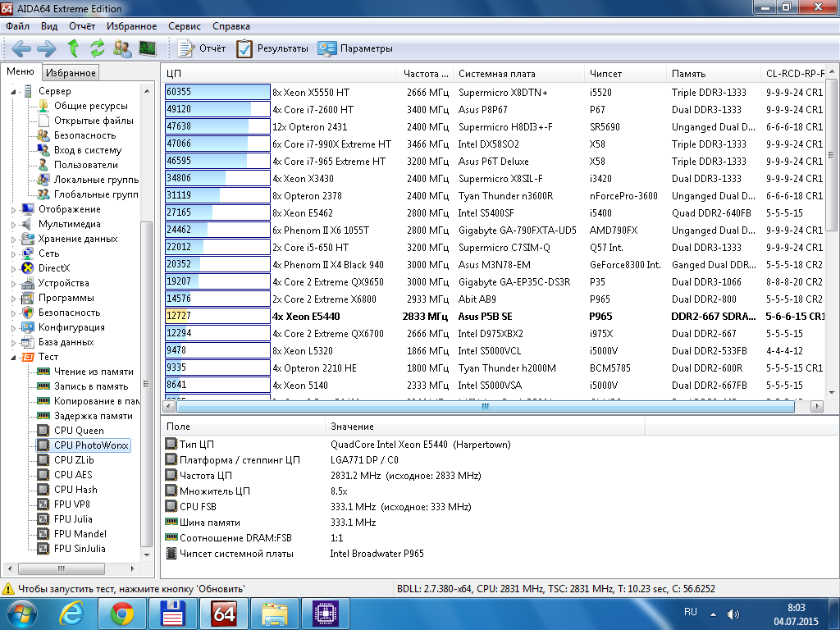Open the Отчёт menu in menu bar
The width and height of the screenshot is (840, 630).
click(82, 26)
